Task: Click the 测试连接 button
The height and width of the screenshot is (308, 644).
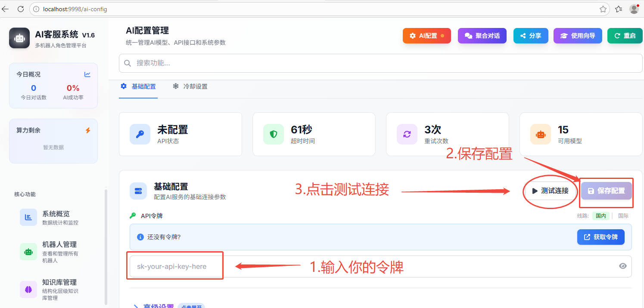Action: (550, 191)
